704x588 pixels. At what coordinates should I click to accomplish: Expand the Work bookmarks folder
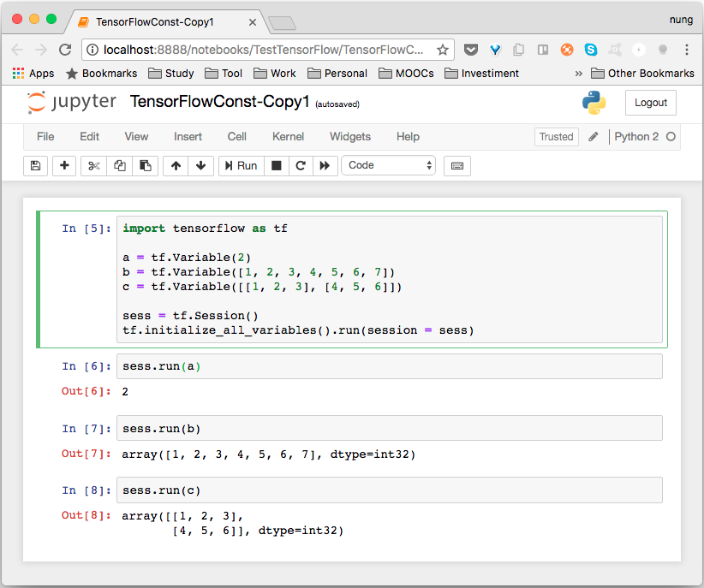275,73
